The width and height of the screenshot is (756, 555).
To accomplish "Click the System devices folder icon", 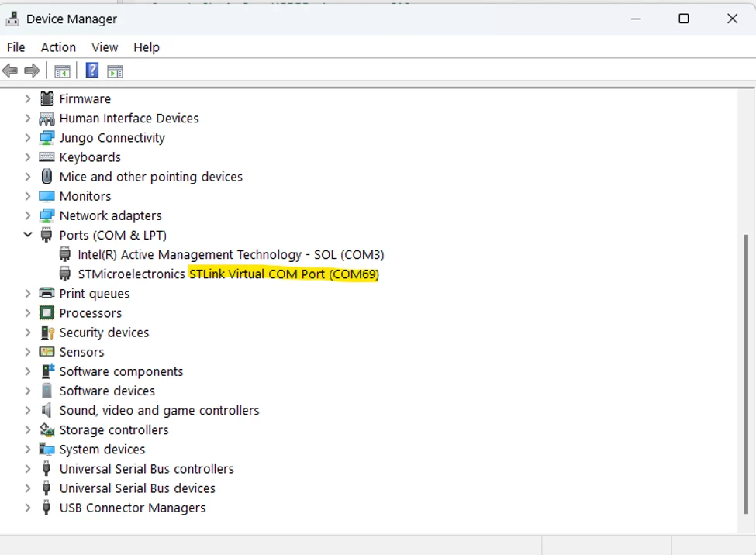I will (x=47, y=449).
